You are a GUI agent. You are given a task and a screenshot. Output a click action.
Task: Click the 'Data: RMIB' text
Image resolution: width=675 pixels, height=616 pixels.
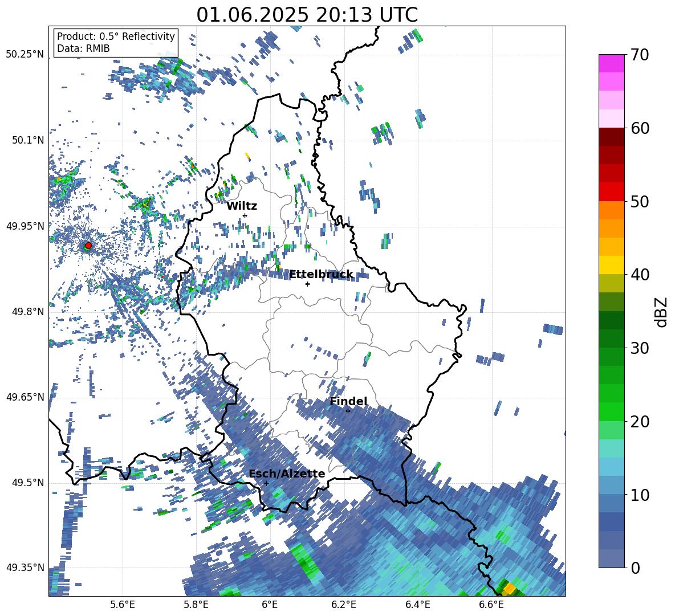point(83,48)
